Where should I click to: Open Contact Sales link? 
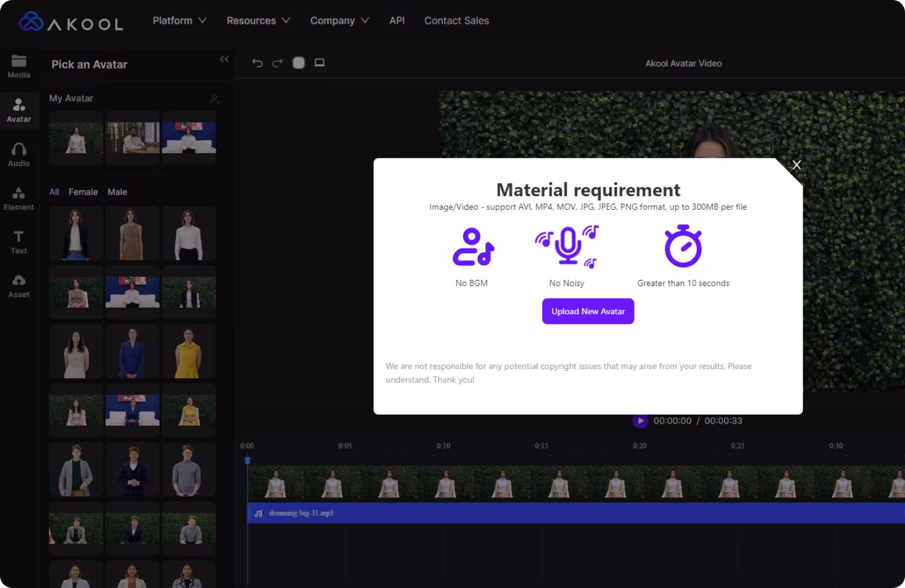coord(456,20)
